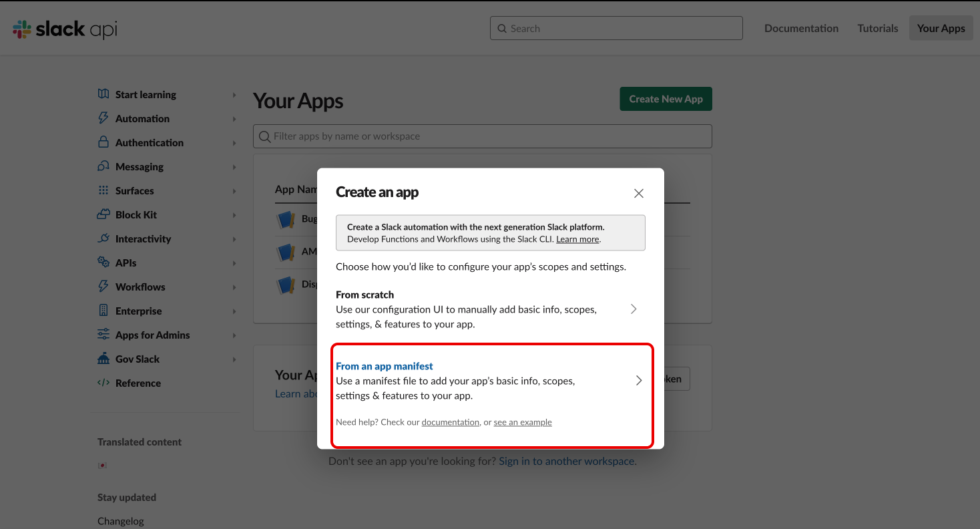
Task: Open the documentation help link
Action: pyautogui.click(x=451, y=422)
